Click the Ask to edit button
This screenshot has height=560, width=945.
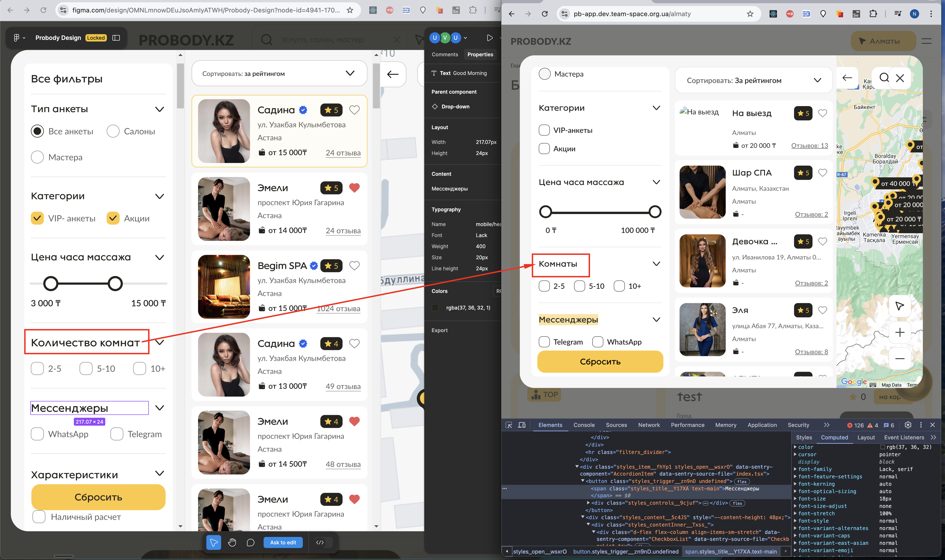[283, 542]
